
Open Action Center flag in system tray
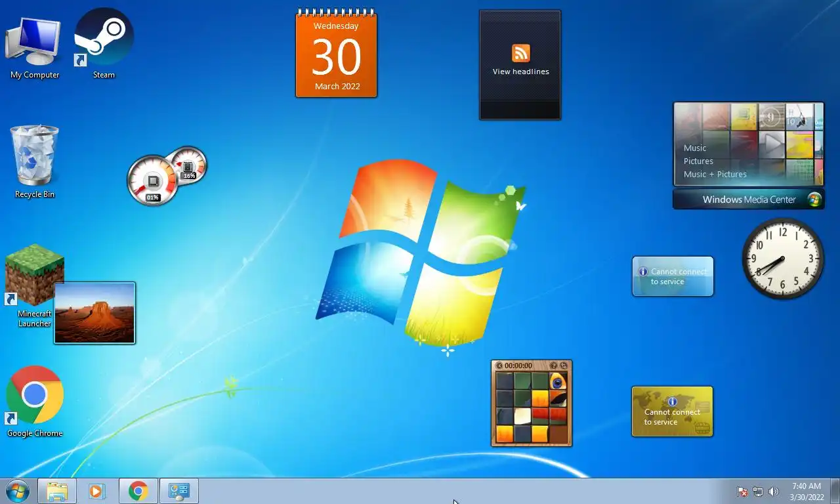pos(742,492)
